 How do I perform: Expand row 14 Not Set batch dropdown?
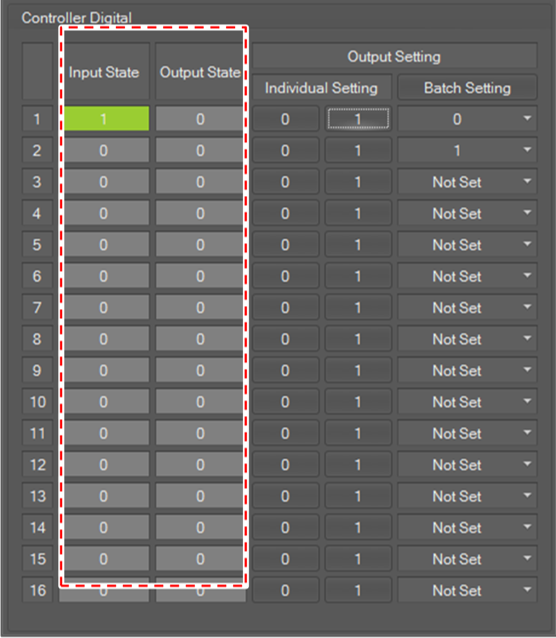coord(467,527)
